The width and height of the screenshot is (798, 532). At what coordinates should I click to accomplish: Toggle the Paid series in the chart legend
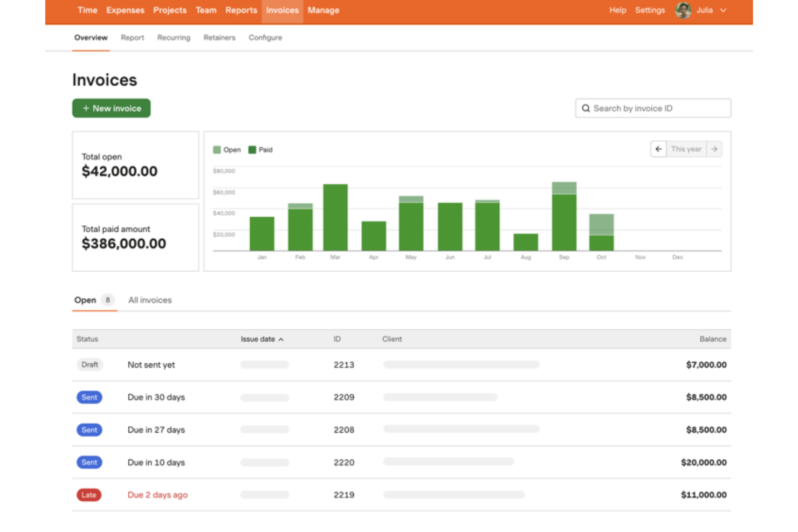(x=260, y=149)
